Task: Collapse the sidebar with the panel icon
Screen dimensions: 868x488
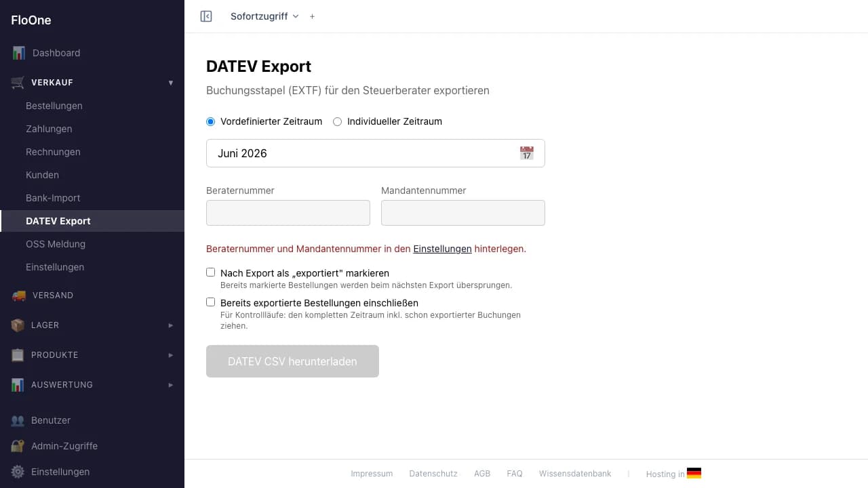Action: [206, 16]
